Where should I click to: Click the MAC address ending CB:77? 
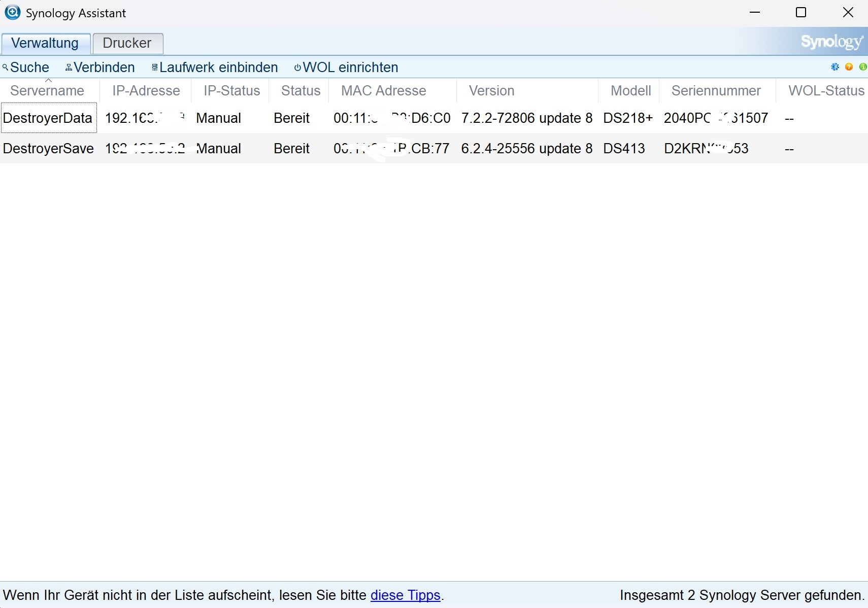click(391, 149)
